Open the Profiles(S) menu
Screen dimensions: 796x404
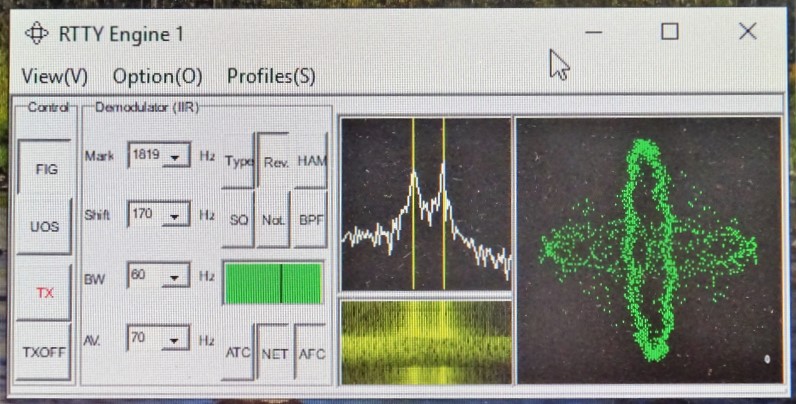click(271, 76)
